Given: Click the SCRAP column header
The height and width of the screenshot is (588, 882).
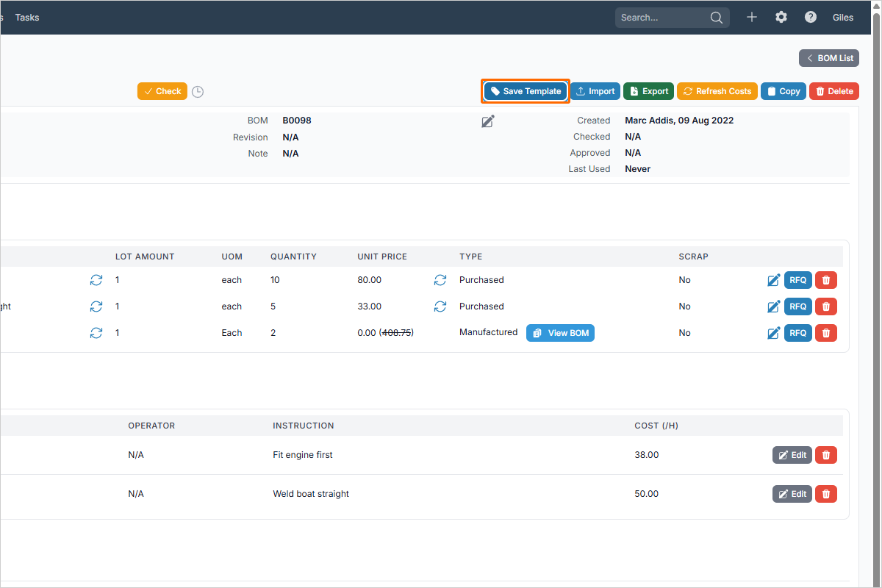Looking at the screenshot, I should point(694,257).
